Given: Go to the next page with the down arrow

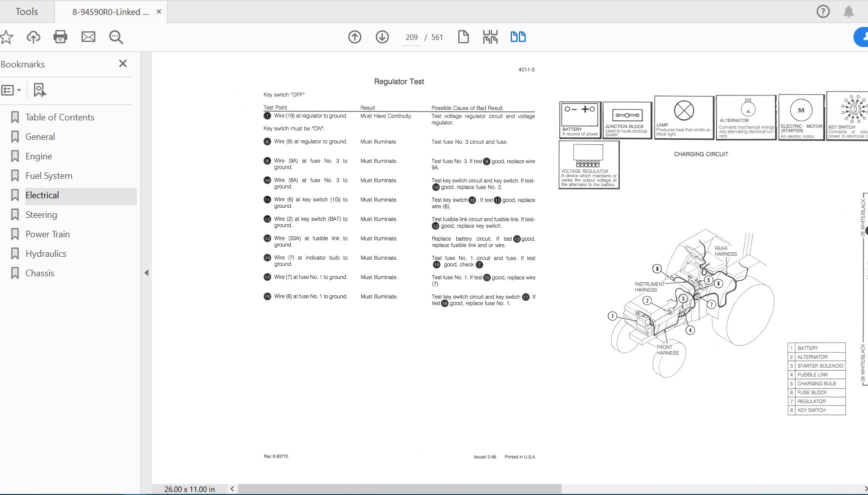Looking at the screenshot, I should click(x=382, y=36).
